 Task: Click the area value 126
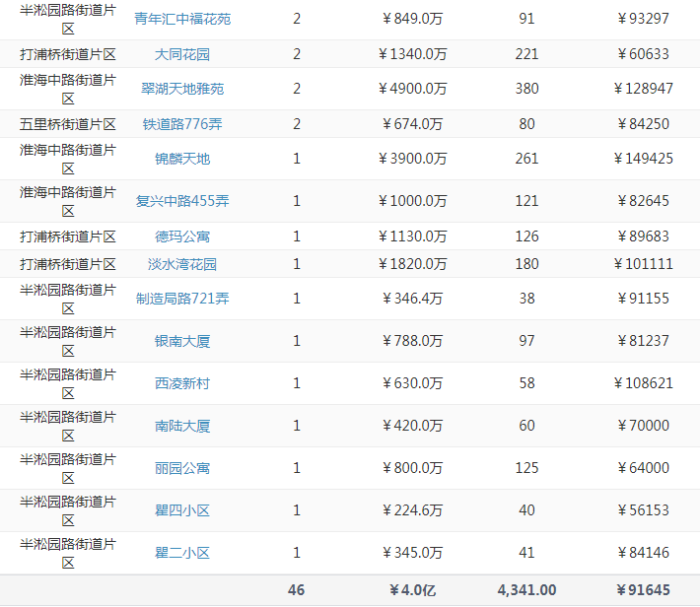526,236
